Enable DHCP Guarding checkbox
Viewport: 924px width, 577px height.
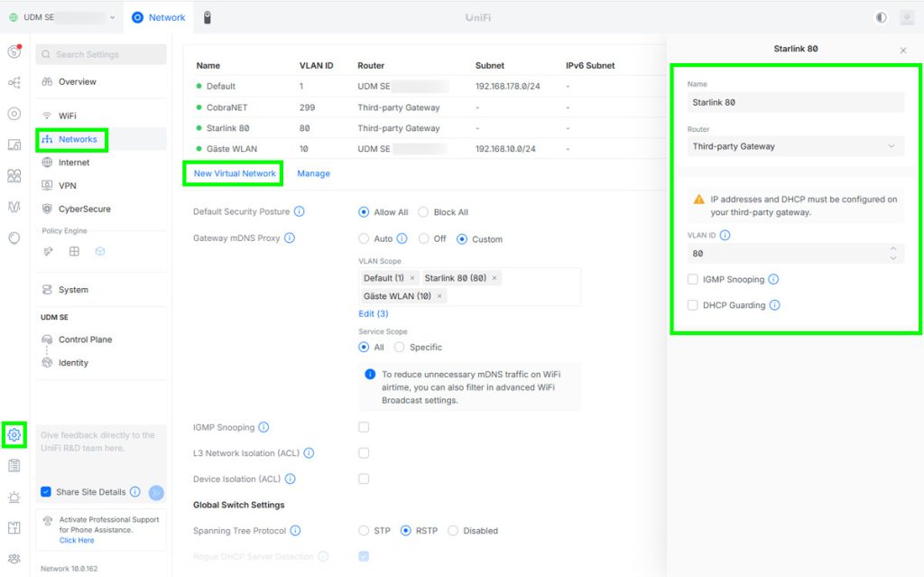[692, 305]
